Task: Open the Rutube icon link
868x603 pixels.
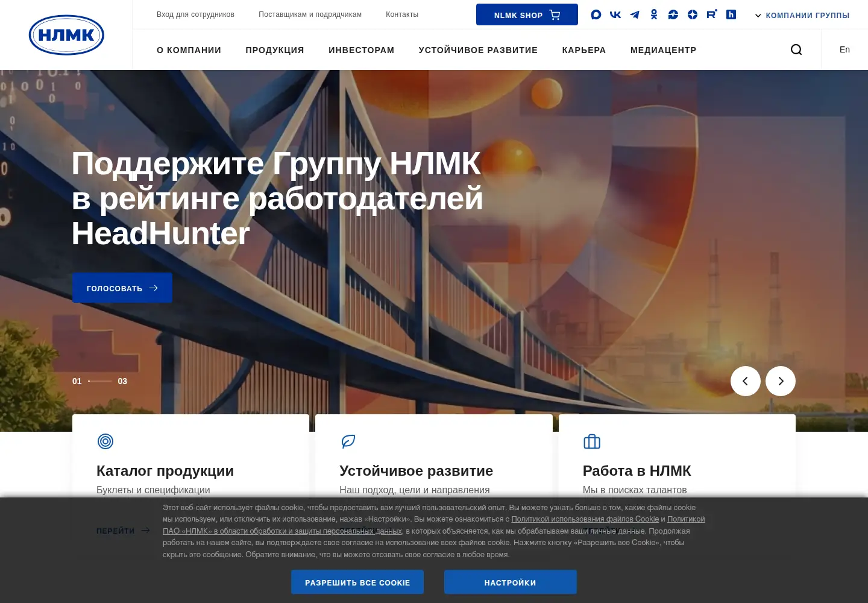Action: [x=712, y=14]
